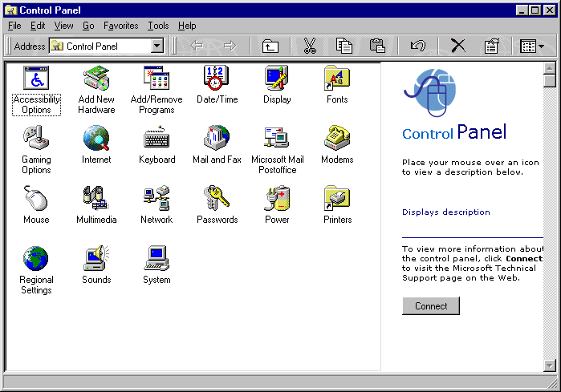This screenshot has height=392, width=561.
Task: Click the Undo toolbar icon
Action: tap(418, 46)
